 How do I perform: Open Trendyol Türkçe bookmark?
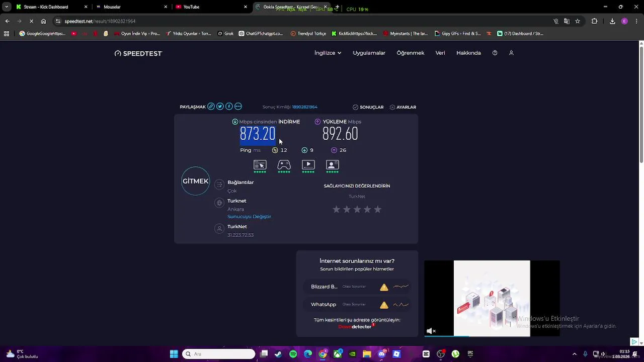(x=308, y=34)
